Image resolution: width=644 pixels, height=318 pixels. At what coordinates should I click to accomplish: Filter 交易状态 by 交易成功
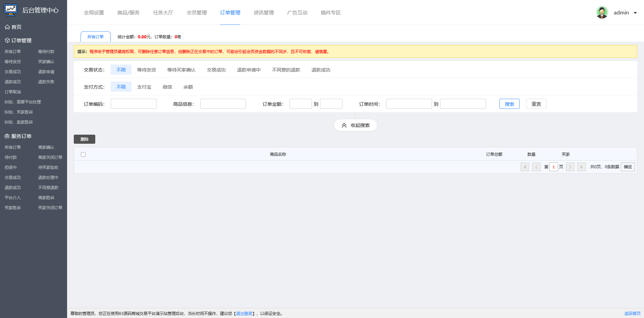[x=216, y=70]
